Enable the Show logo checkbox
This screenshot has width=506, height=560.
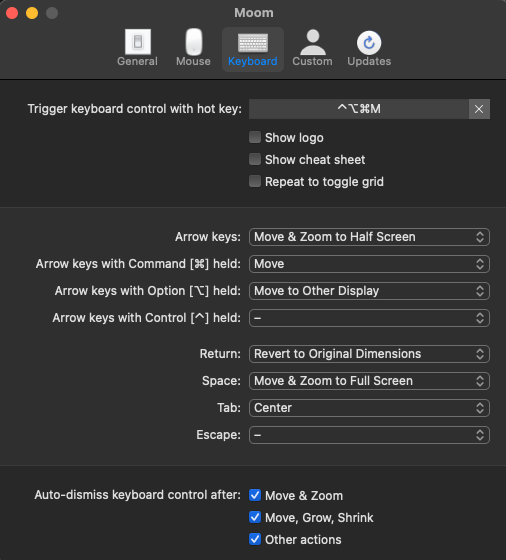point(255,137)
